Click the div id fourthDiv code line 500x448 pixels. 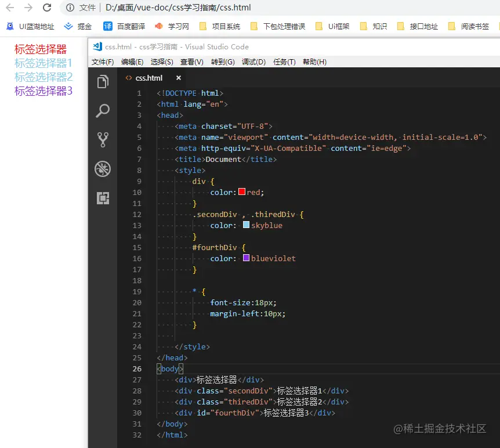(255, 413)
